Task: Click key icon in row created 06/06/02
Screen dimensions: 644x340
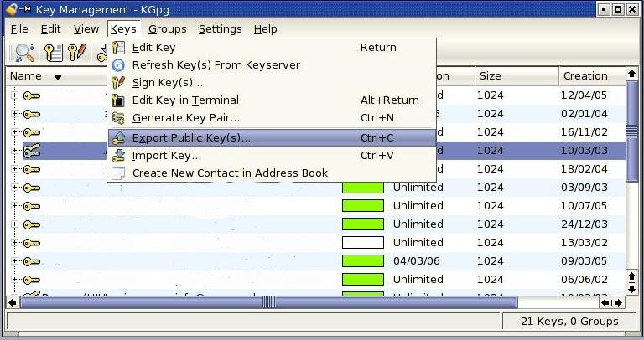Action: (x=32, y=280)
